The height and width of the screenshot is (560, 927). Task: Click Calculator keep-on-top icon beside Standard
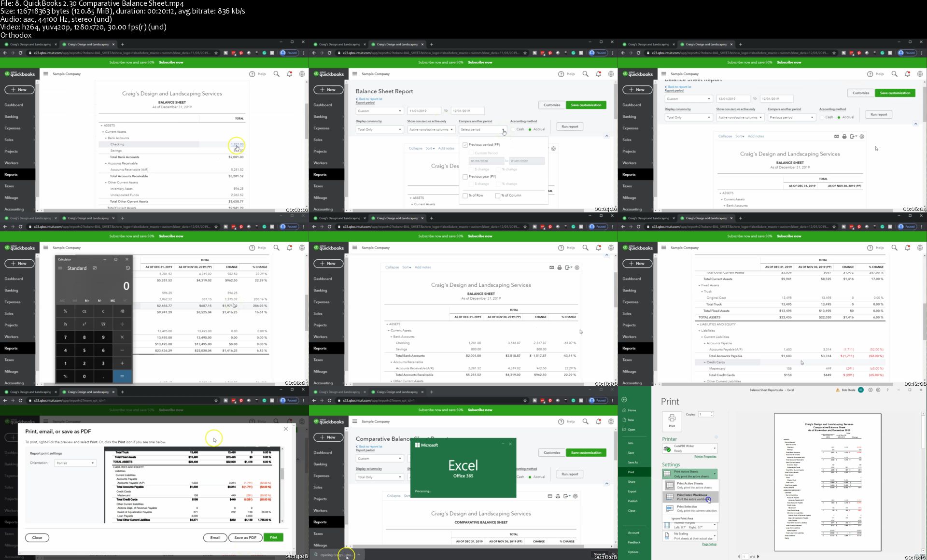point(95,268)
